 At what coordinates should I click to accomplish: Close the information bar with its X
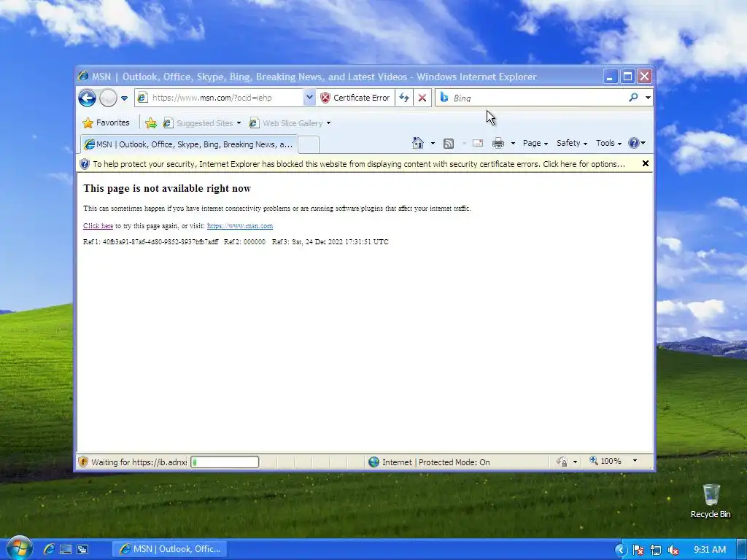[646, 163]
